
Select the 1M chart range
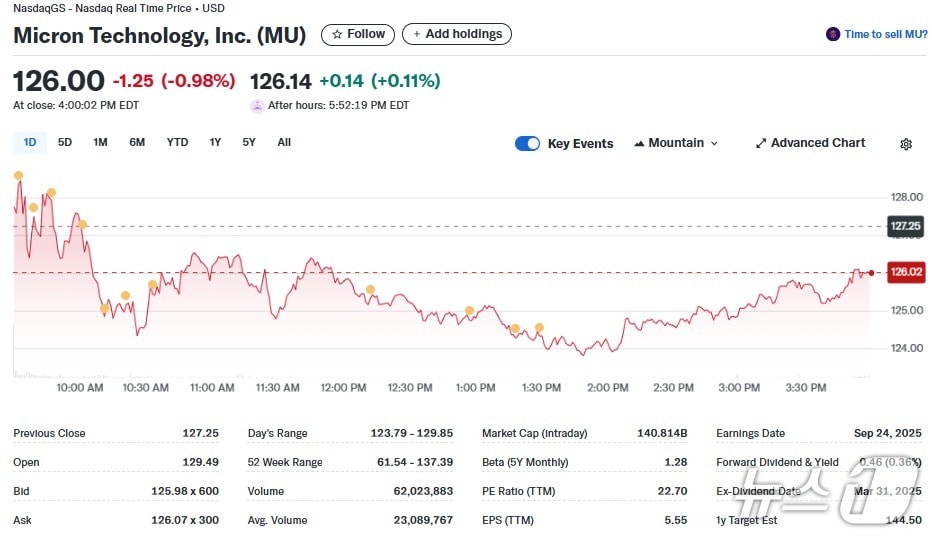(x=100, y=143)
